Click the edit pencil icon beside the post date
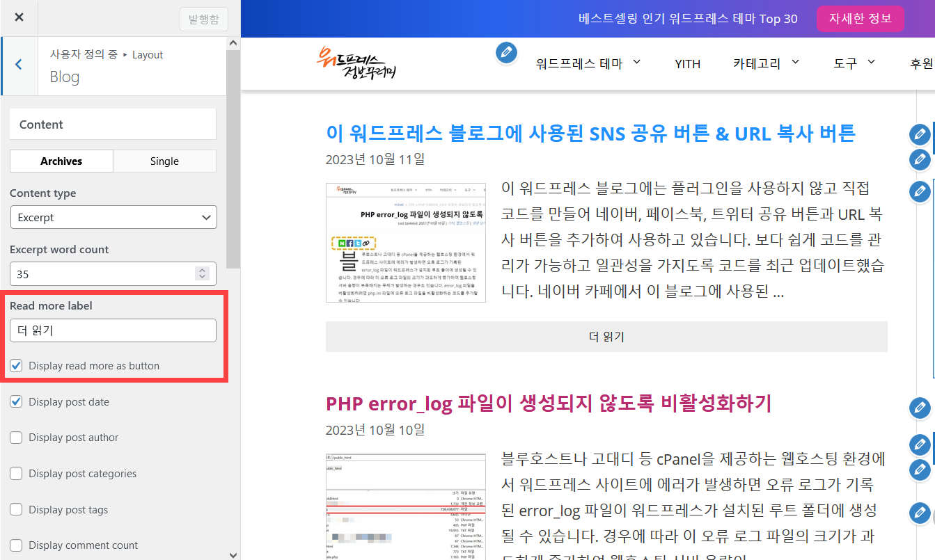 (x=920, y=159)
